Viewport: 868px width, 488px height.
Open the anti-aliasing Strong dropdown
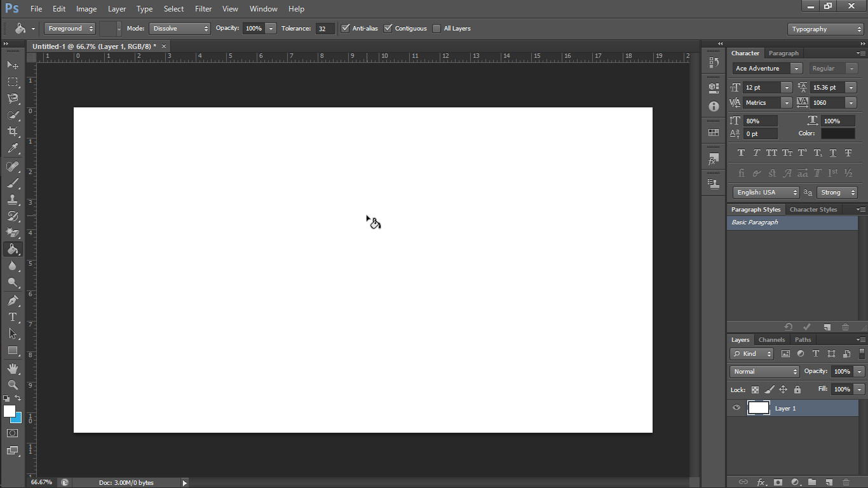click(x=837, y=193)
